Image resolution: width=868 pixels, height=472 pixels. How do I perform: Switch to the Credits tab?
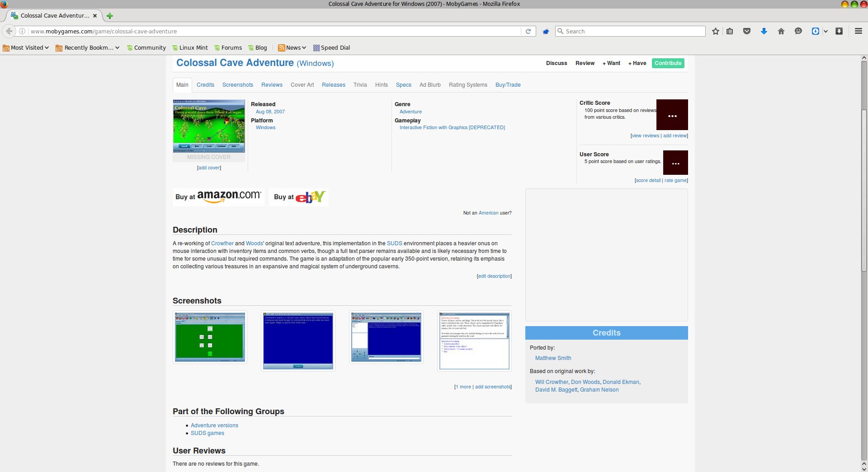click(205, 85)
